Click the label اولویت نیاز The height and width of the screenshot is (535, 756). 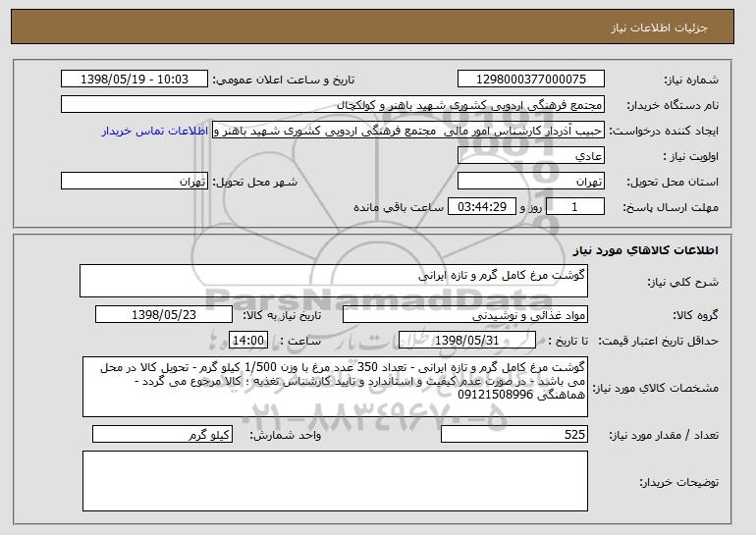click(x=691, y=156)
